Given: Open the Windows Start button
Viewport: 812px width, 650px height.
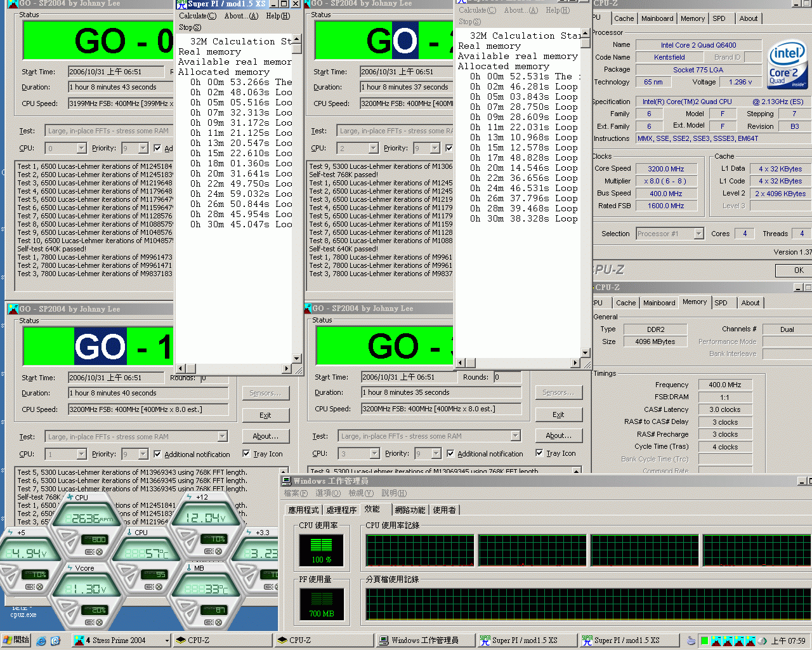Looking at the screenshot, I should (x=16, y=640).
